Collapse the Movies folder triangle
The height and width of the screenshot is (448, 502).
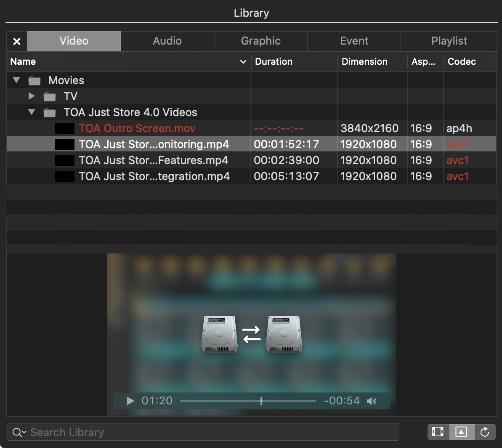16,80
